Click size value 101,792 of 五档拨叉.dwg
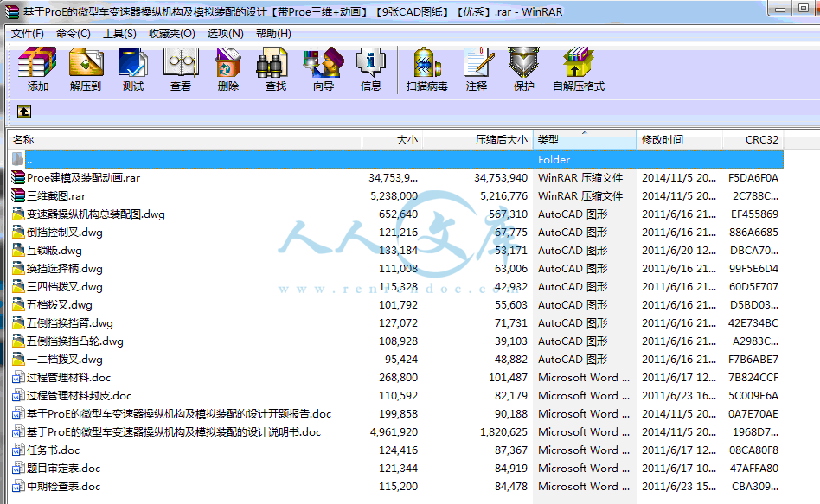This screenshot has height=504, width=820. [398, 305]
